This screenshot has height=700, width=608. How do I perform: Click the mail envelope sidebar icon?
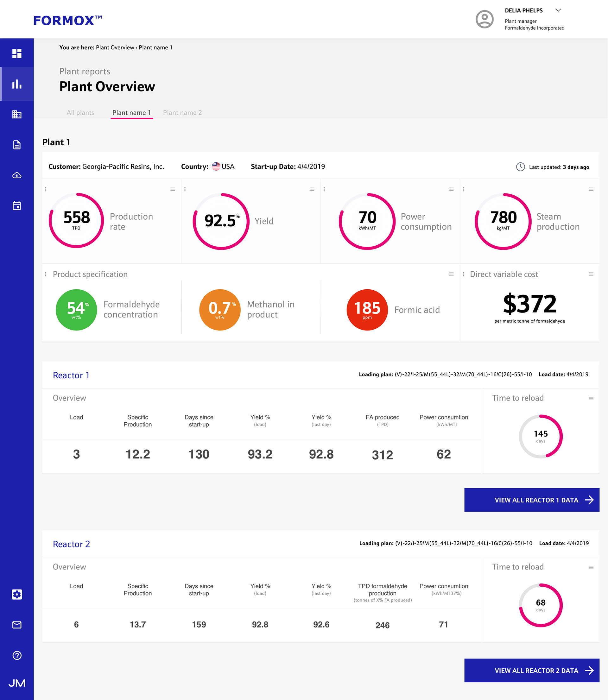click(16, 625)
